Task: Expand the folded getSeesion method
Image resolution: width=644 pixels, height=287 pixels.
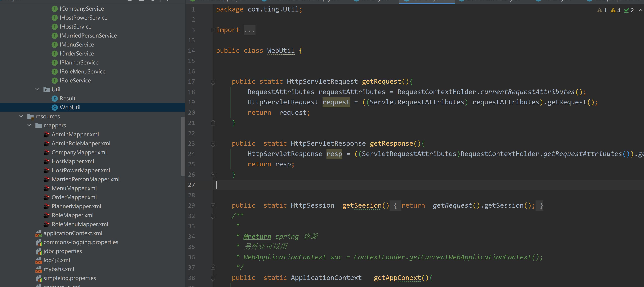Action: (x=213, y=206)
